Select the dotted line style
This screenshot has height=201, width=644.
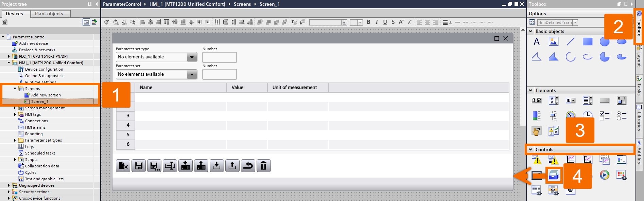(x=474, y=22)
